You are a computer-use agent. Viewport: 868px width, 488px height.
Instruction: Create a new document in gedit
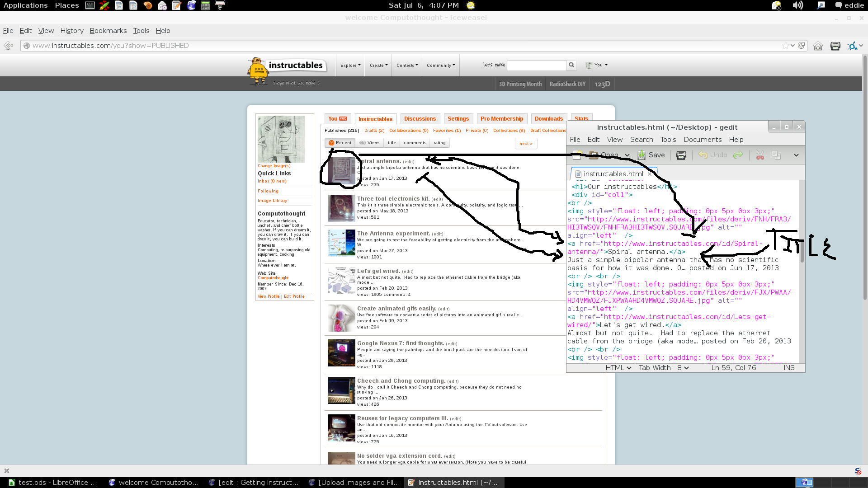coord(577,155)
